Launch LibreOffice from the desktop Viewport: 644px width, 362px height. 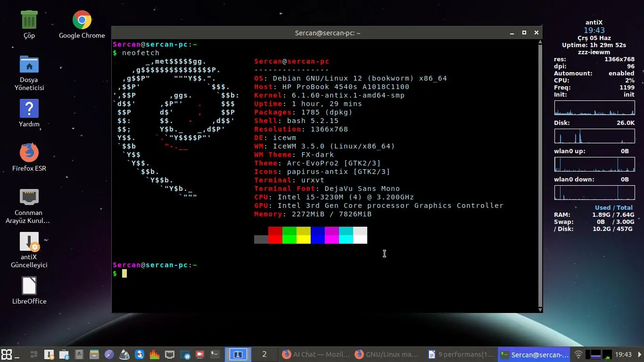pyautogui.click(x=29, y=290)
